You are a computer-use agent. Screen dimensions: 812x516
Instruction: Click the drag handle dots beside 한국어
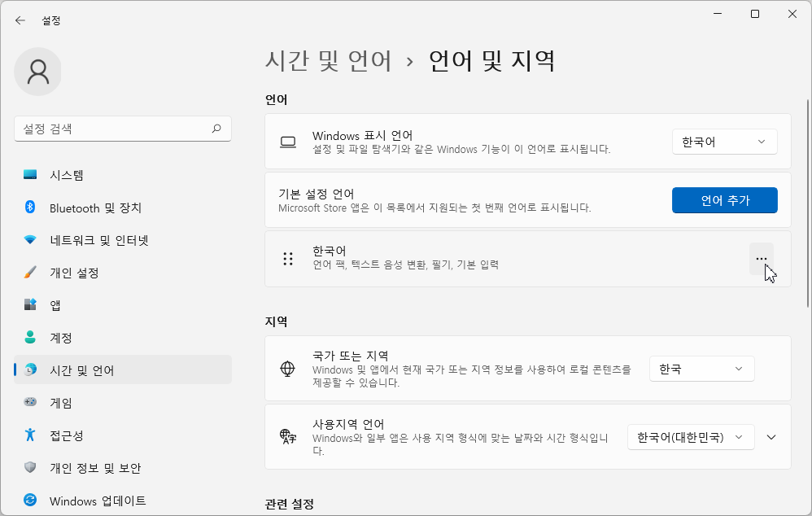[288, 259]
